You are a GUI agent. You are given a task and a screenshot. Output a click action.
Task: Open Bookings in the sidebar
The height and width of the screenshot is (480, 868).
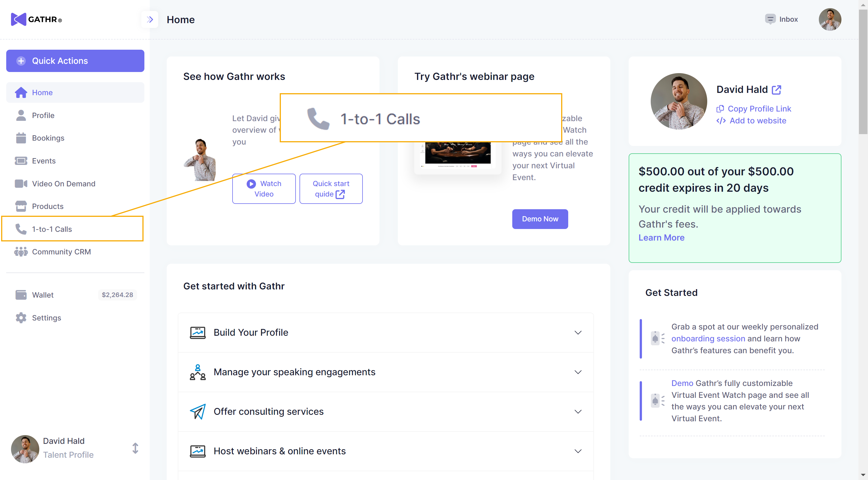click(x=48, y=138)
